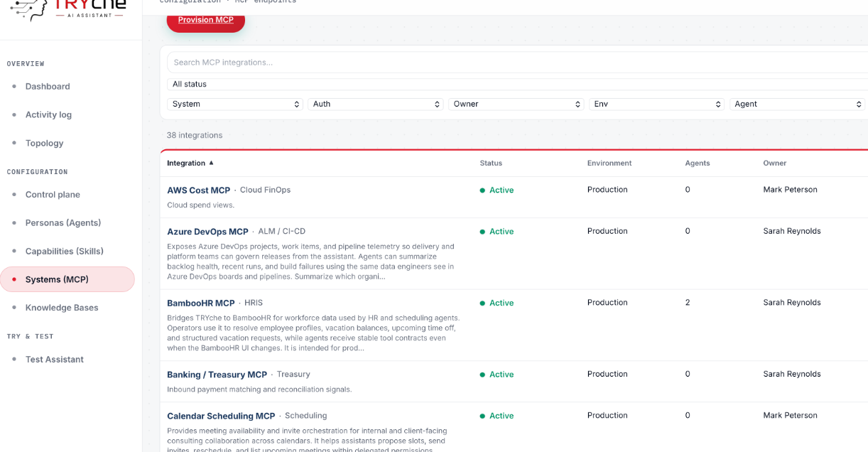The image size is (868, 452).
Task: Click the Status column header
Action: pyautogui.click(x=491, y=163)
